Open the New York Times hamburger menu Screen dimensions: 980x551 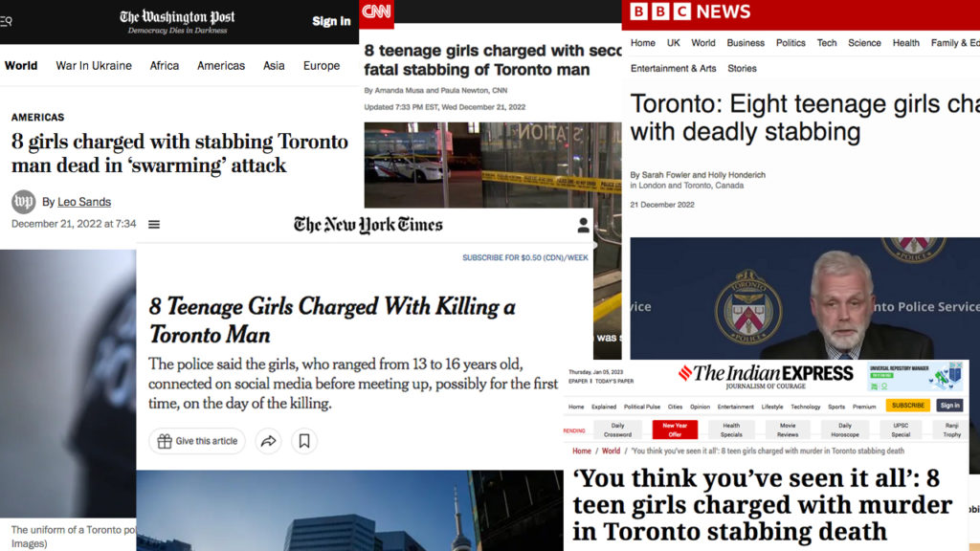(x=154, y=225)
